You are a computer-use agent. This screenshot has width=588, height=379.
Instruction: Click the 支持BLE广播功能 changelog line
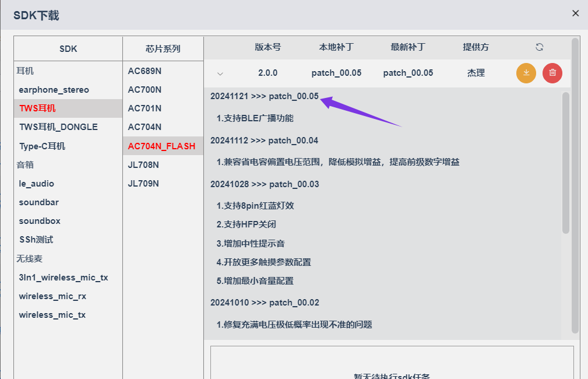[x=255, y=118]
